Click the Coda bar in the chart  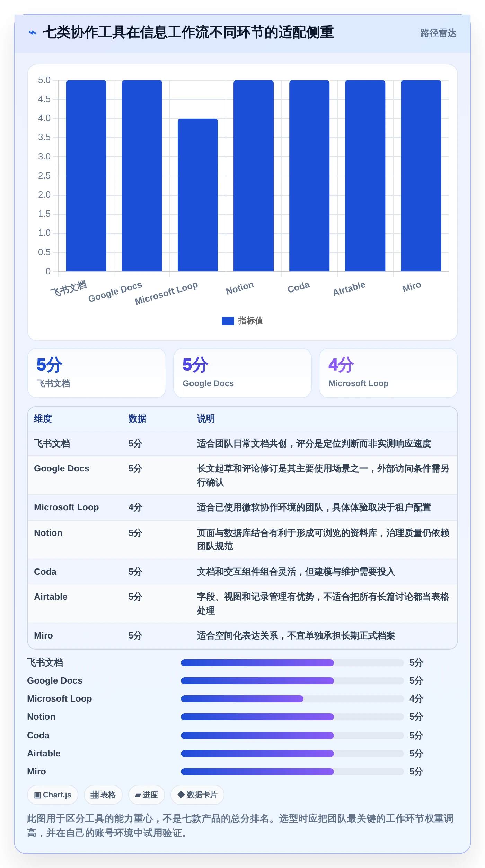coord(309,176)
